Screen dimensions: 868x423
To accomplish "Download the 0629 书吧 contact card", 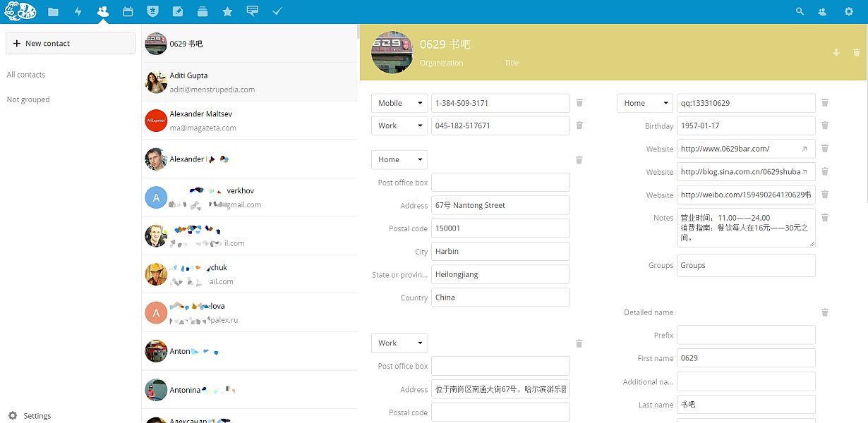I will click(836, 52).
